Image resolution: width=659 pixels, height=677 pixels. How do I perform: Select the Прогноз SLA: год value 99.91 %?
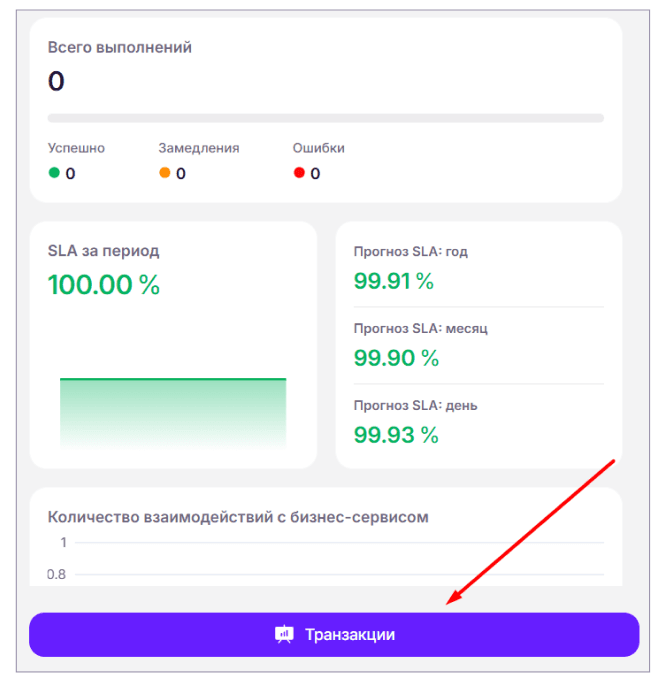click(x=393, y=281)
